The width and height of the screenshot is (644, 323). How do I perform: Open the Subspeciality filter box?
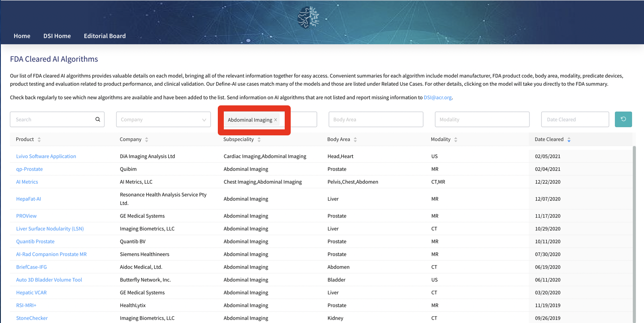click(270, 120)
